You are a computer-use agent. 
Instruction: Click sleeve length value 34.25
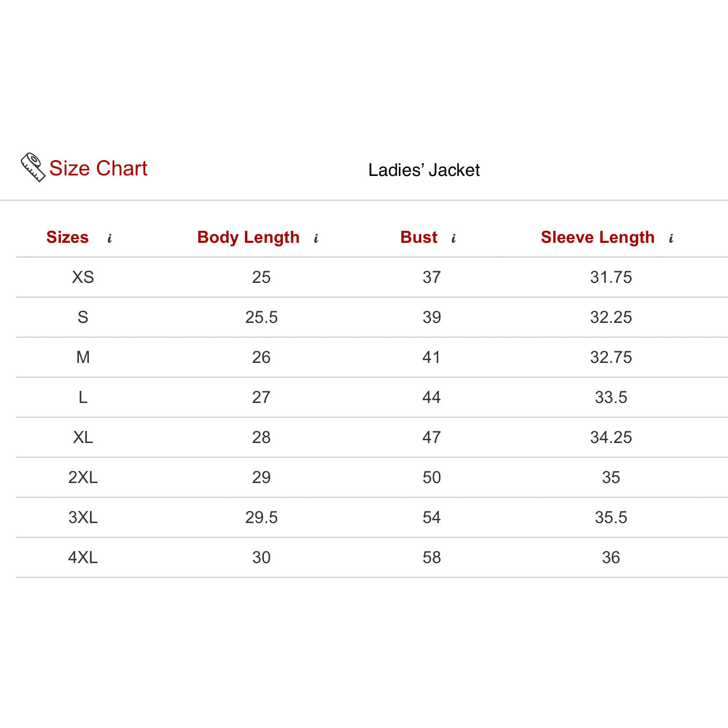[x=611, y=437]
